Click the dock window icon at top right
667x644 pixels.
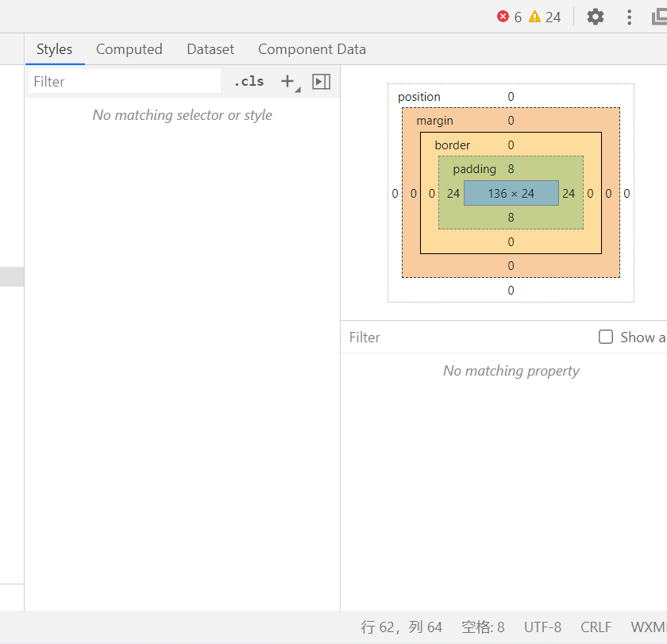click(x=660, y=17)
